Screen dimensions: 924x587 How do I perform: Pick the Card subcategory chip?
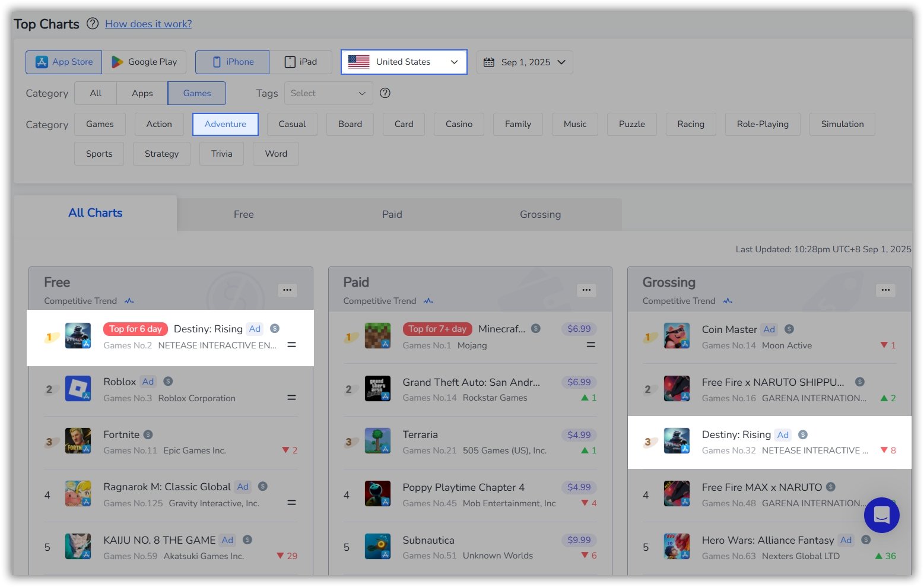404,124
